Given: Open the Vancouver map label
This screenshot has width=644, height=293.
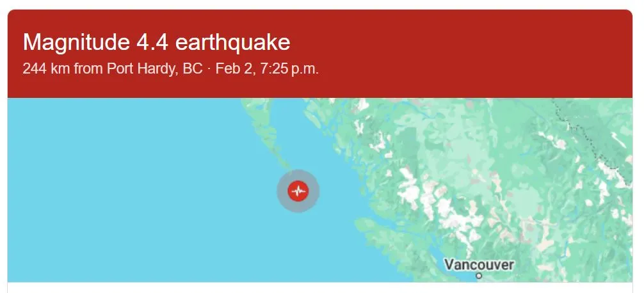Looking at the screenshot, I should [479, 265].
